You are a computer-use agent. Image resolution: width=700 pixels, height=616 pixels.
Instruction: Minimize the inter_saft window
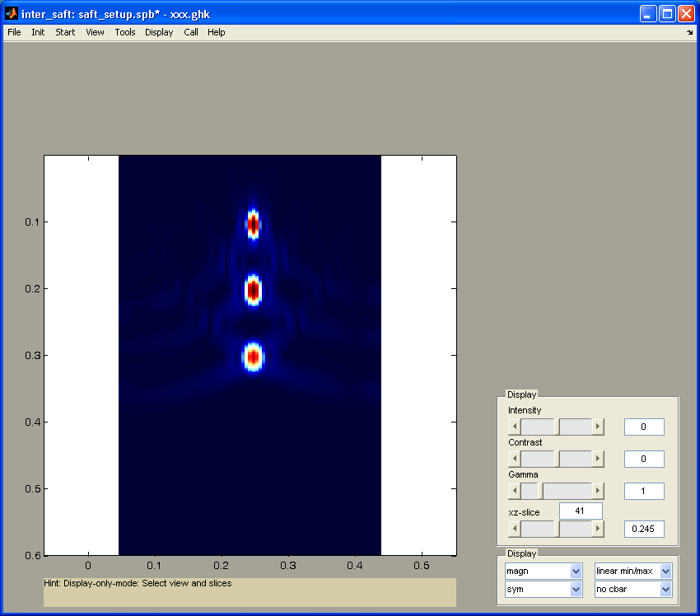tap(648, 14)
